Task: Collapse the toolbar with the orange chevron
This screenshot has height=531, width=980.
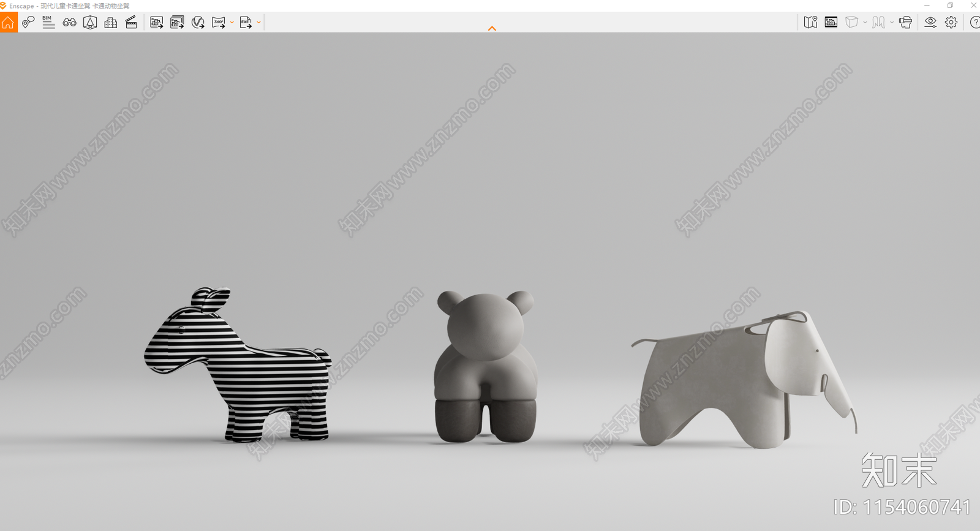Action: point(492,28)
